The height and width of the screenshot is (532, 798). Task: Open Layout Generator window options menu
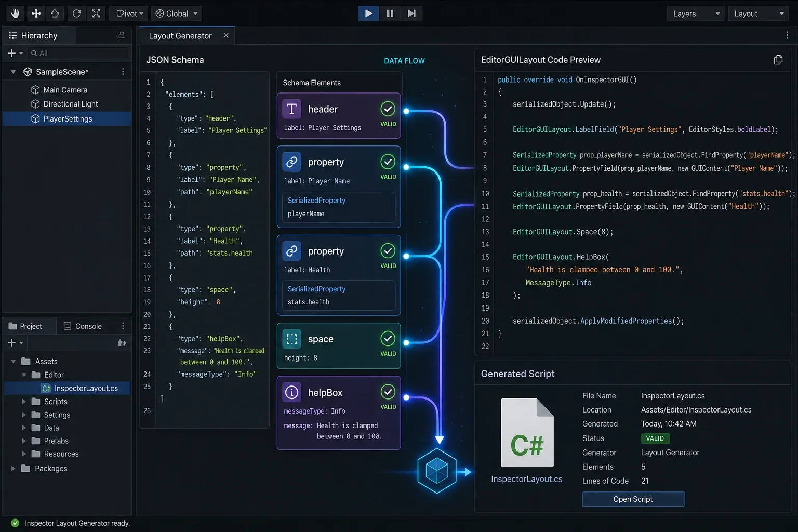pos(787,35)
